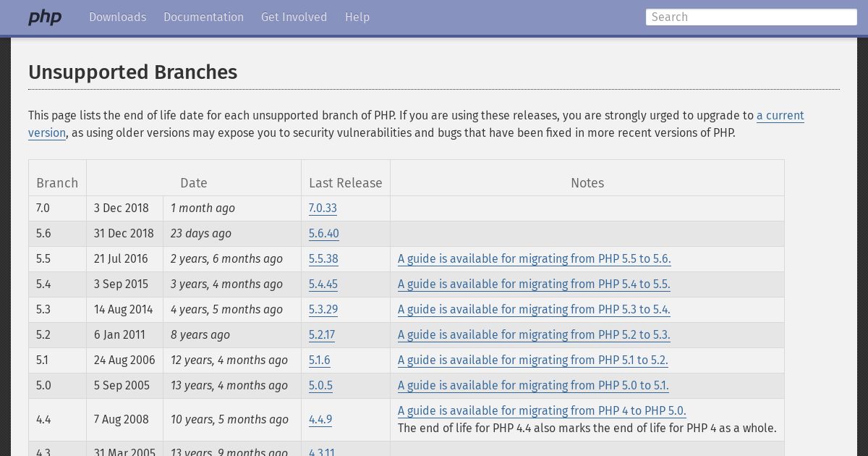The width and height of the screenshot is (868, 456).
Task: Click the date '5 Sep 2005'
Action: click(x=122, y=386)
